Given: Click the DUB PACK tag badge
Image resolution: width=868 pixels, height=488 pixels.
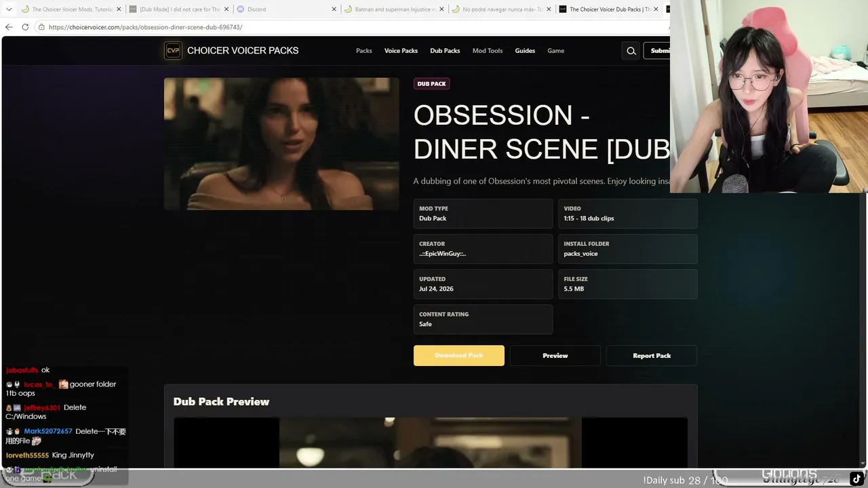Looking at the screenshot, I should click(431, 84).
